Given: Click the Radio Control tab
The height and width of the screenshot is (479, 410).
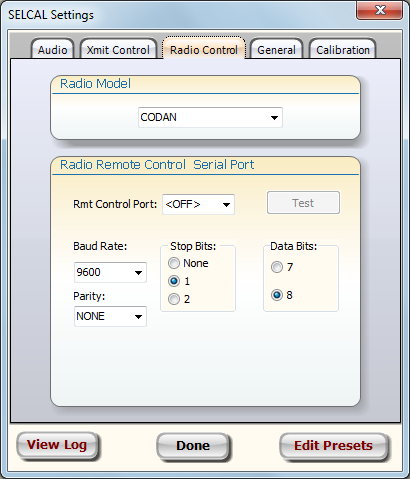Looking at the screenshot, I should point(204,49).
